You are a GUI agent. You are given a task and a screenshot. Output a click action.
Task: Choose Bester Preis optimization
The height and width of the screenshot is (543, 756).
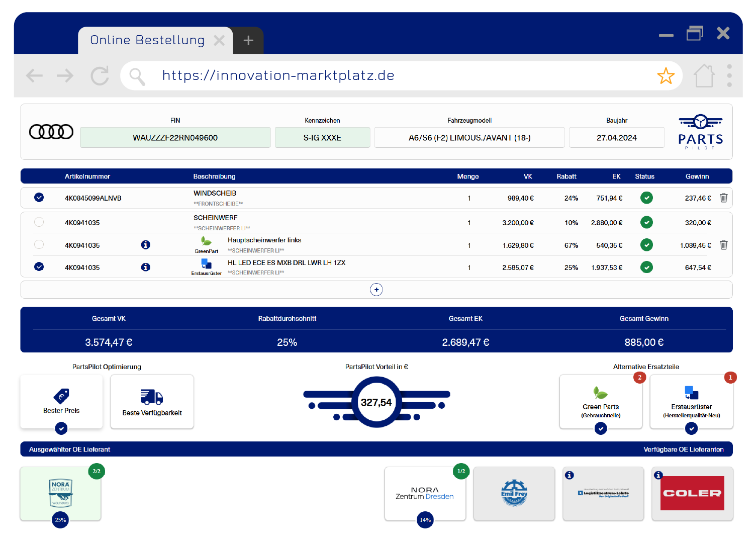(x=61, y=402)
